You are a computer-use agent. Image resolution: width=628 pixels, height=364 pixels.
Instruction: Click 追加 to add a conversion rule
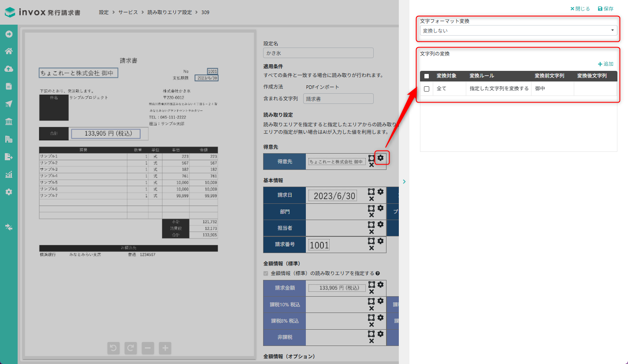click(x=606, y=64)
